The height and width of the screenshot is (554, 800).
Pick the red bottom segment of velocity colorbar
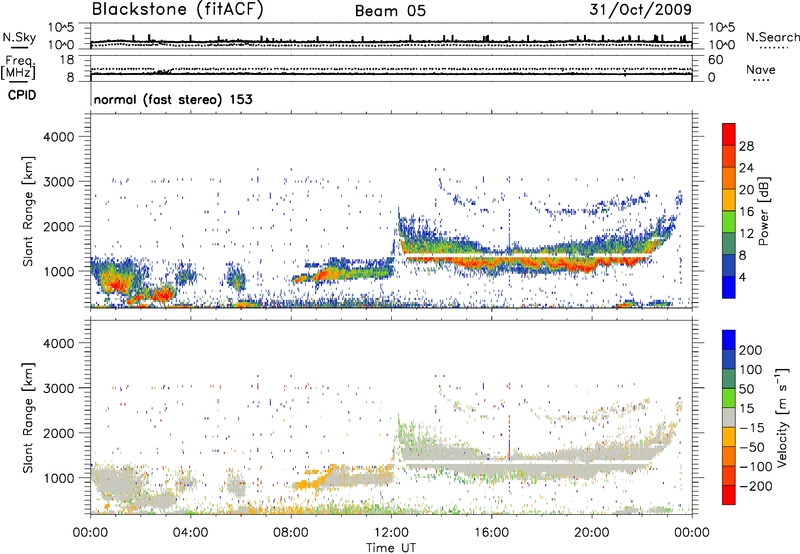click(729, 495)
